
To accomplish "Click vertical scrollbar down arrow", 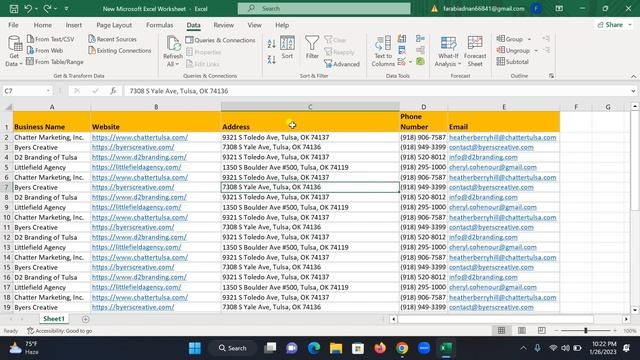I will point(635,310).
